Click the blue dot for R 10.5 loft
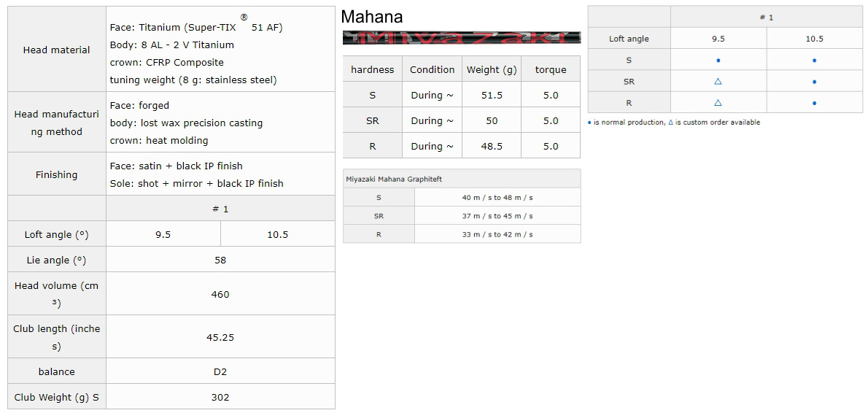Viewport: 868px width, 413px height. pyautogui.click(x=814, y=103)
